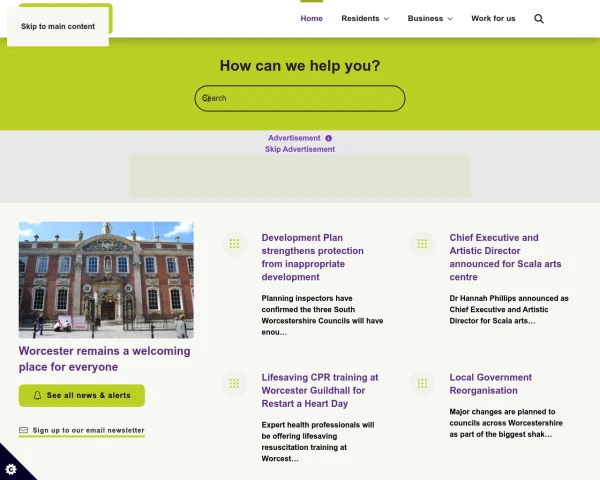Click the Guildhall building photo
Image resolution: width=600 pixels, height=480 pixels.
click(x=106, y=280)
